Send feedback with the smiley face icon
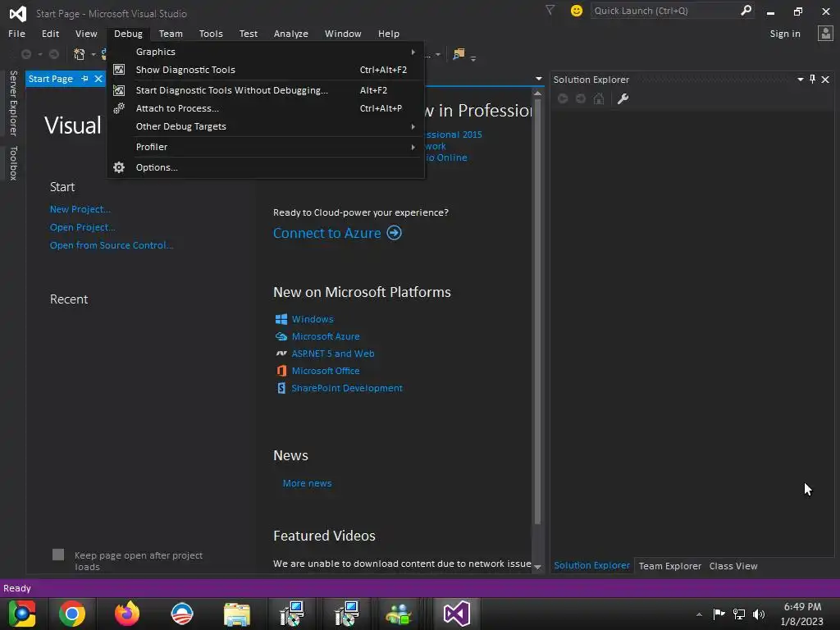Image resolution: width=840 pixels, height=630 pixels. pos(577,11)
